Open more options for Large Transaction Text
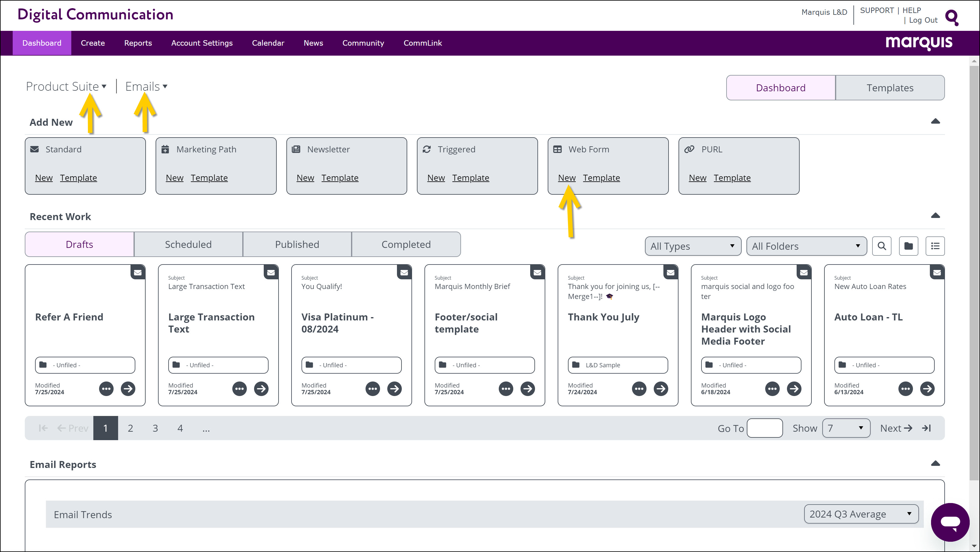 pos(239,389)
